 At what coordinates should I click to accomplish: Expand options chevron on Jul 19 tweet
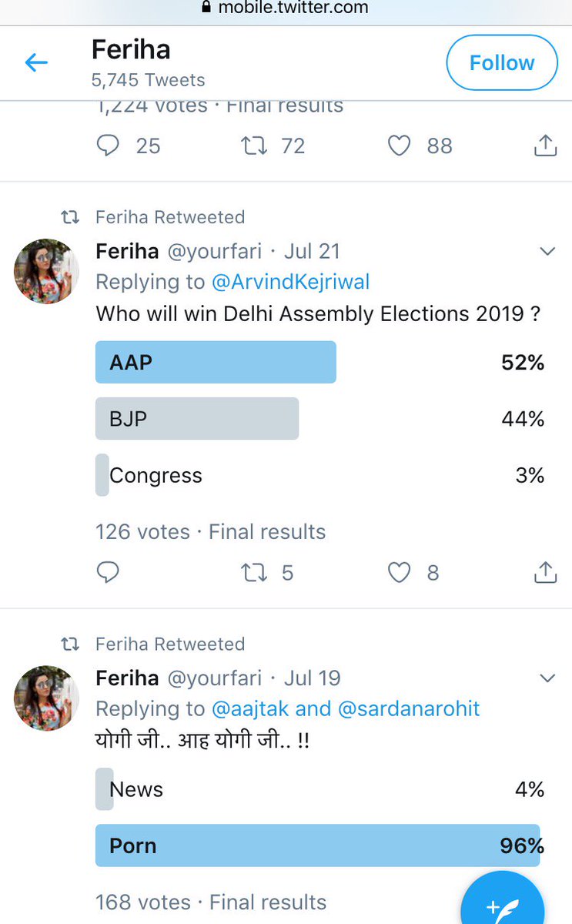tap(547, 678)
